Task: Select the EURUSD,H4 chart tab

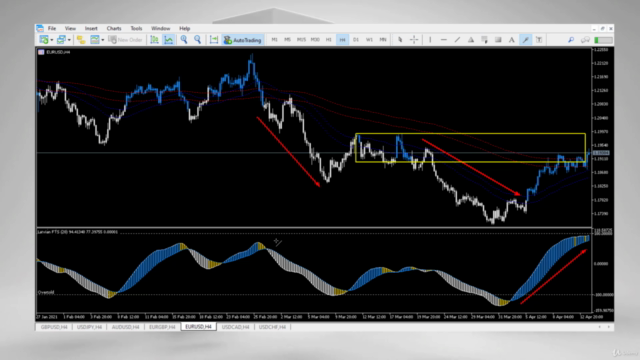Action: pyautogui.click(x=199, y=327)
